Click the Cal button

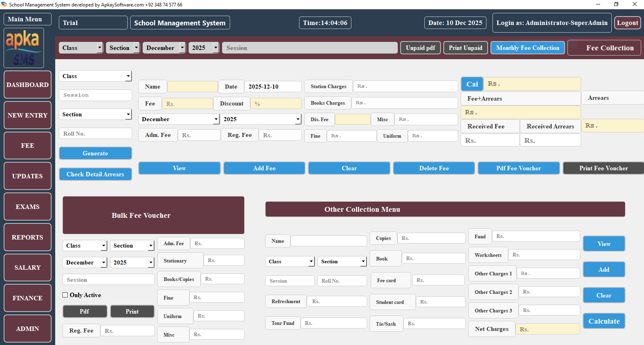click(472, 84)
